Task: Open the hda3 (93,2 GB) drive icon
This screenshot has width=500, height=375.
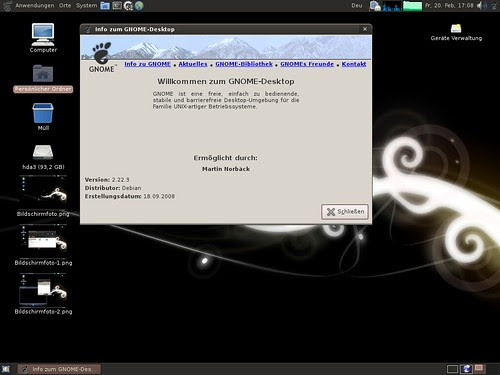Action: tap(43, 157)
